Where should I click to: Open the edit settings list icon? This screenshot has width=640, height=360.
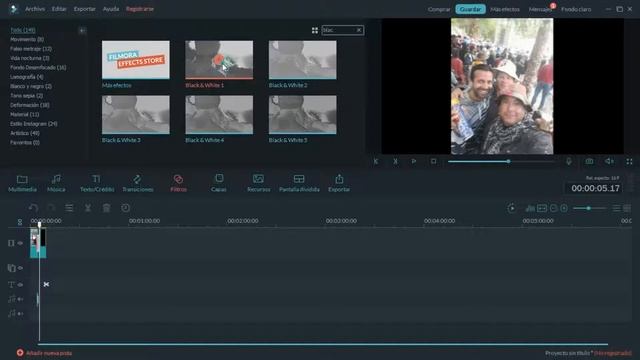point(69,208)
